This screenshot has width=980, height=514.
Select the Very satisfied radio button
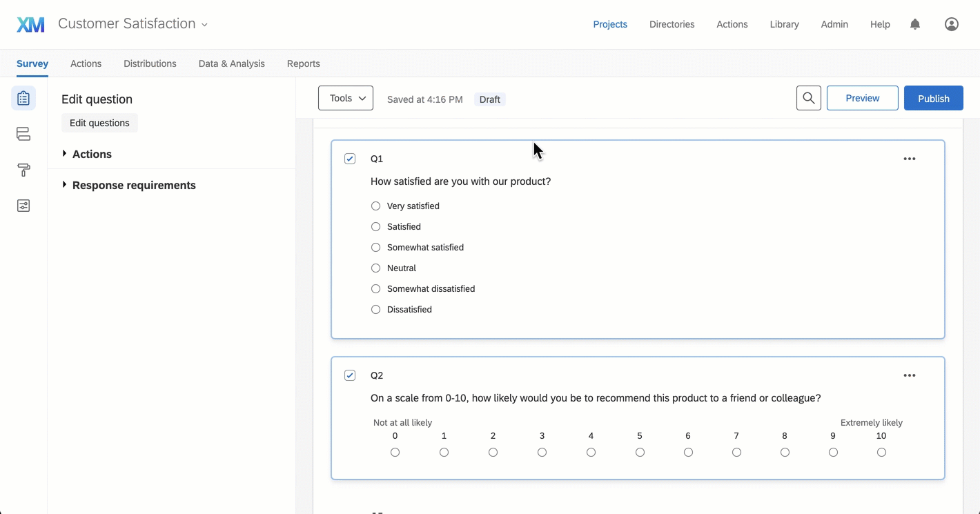coord(375,206)
